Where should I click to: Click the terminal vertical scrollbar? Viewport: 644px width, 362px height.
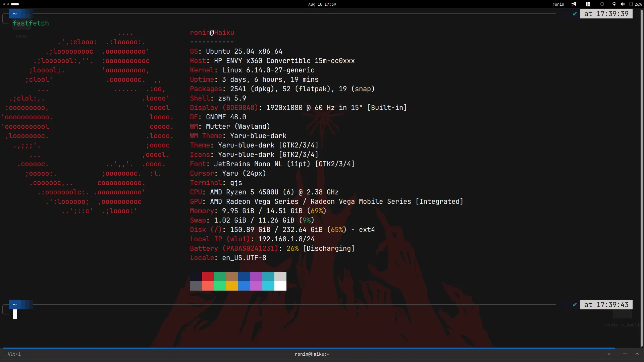(642, 178)
